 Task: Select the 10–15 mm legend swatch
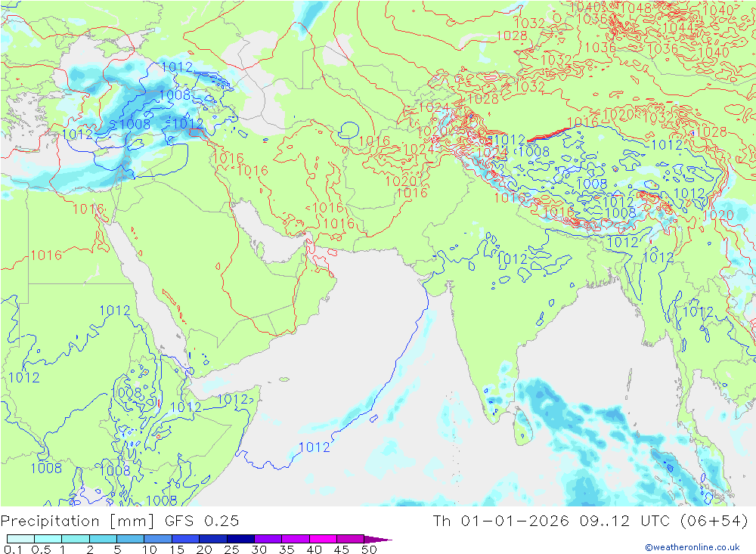click(158, 539)
